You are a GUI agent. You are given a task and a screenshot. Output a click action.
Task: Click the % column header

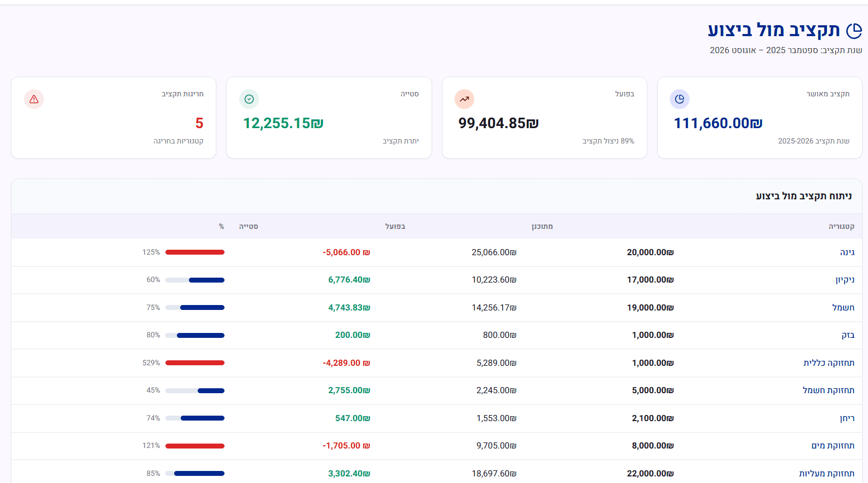tap(221, 227)
